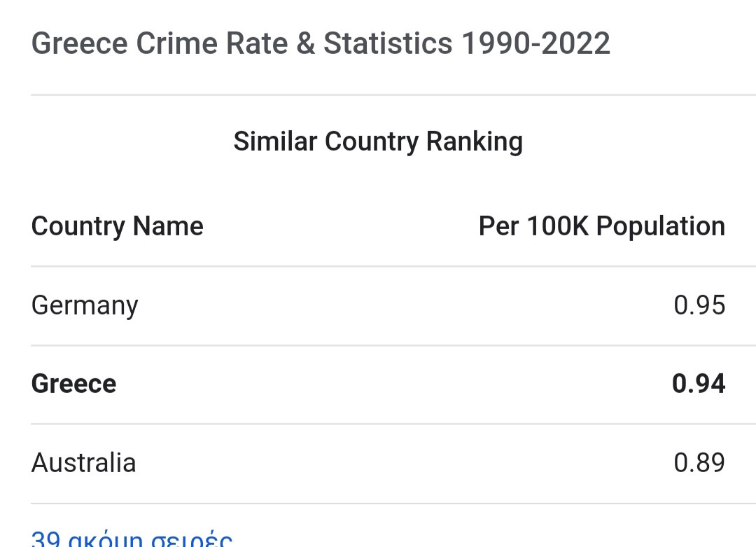Click the word "Ranking" in the table heading
The height and width of the screenshot is (547, 756).
pyautogui.click(x=474, y=141)
